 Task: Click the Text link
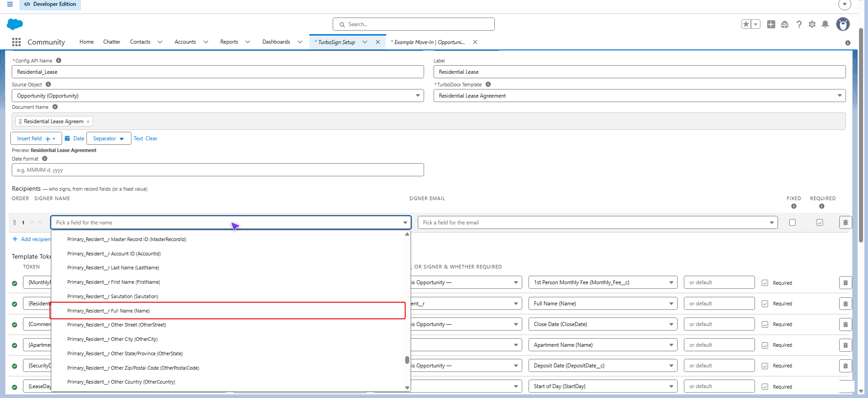pos(138,139)
